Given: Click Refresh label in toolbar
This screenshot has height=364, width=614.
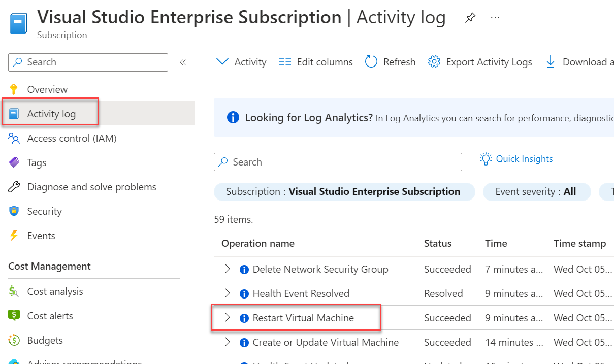Looking at the screenshot, I should click(399, 62).
